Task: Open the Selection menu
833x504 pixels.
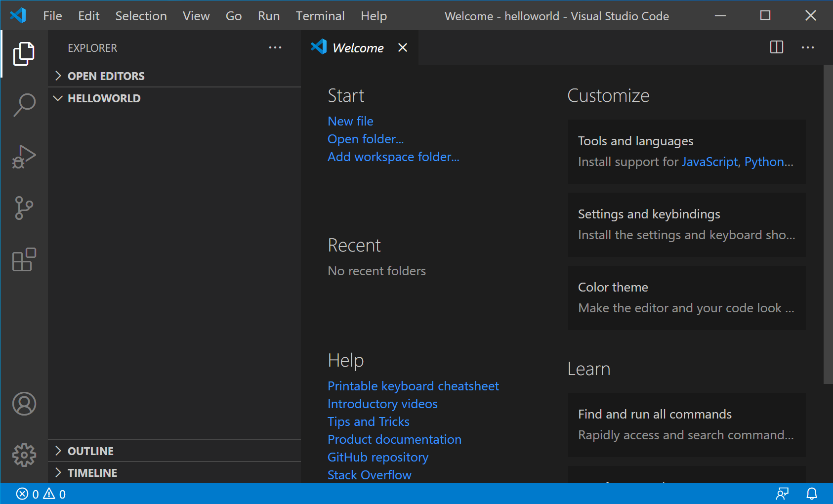Action: (141, 16)
